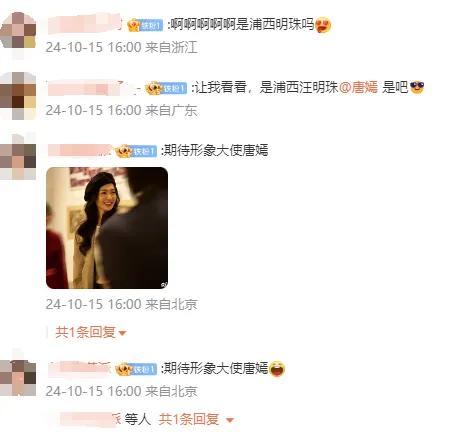Click arrow beside 共1条回复 below photo
The height and width of the screenshot is (440, 456).
pyautogui.click(x=122, y=333)
